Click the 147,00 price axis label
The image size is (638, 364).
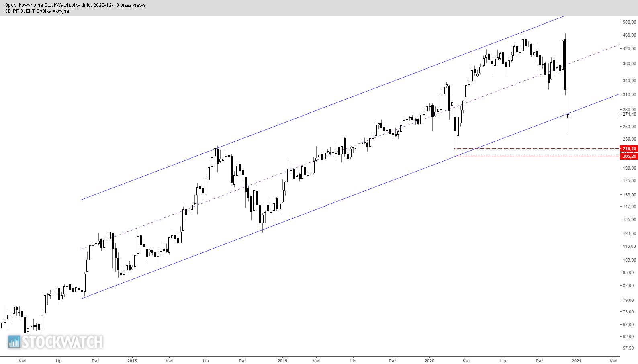coord(629,207)
